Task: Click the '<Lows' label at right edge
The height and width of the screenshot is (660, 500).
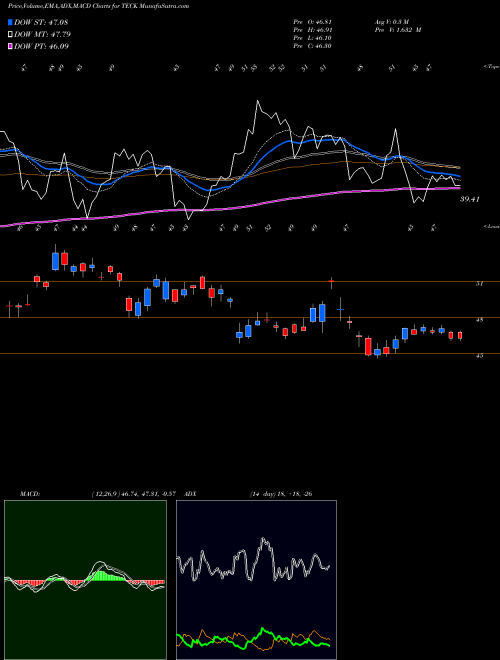Action: point(491,226)
